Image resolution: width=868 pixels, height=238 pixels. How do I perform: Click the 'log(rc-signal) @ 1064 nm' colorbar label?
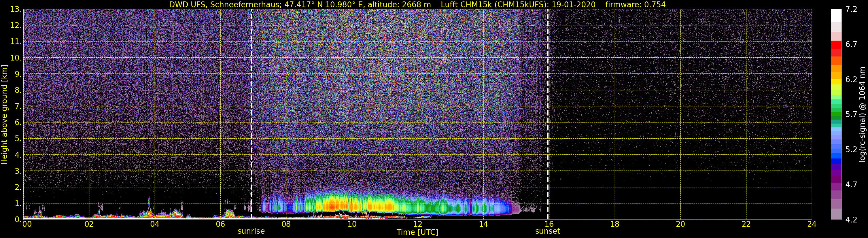[x=862, y=115]
